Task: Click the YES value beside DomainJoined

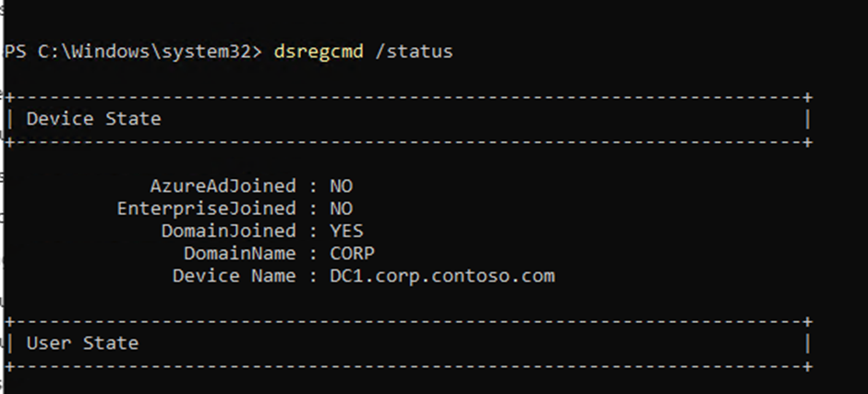Action: [346, 231]
